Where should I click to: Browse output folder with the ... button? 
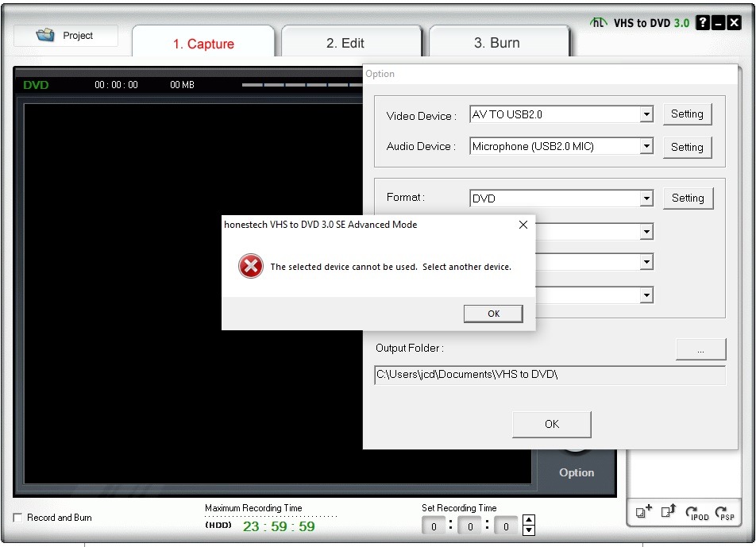pos(700,349)
